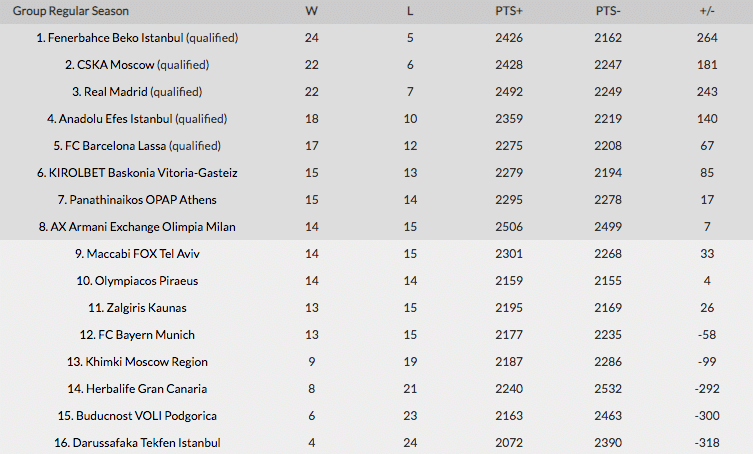Open Herbalife Gran Canaria team page
This screenshot has height=454, width=753.
click(146, 388)
